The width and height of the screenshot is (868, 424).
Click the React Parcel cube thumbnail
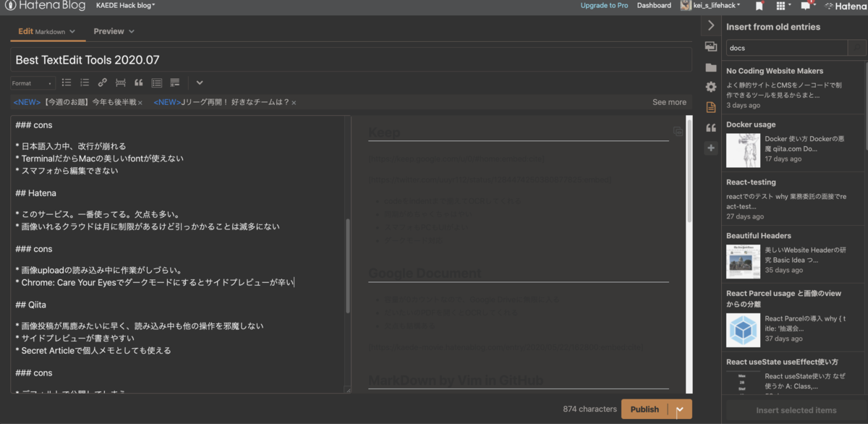tap(743, 330)
